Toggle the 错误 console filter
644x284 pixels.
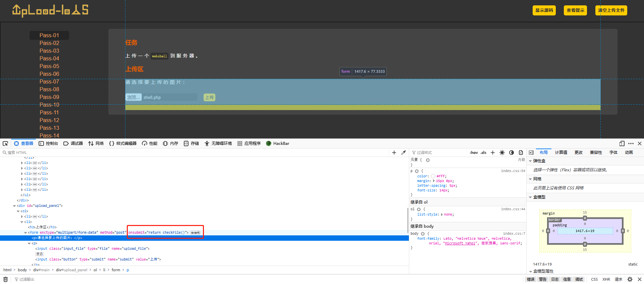pyautogui.click(x=531, y=279)
